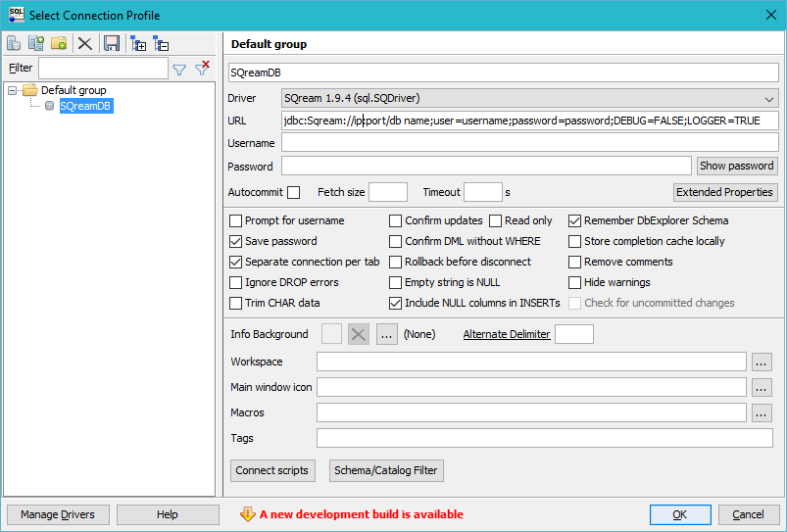Click the Timeout field
Viewport: 787px width, 532px height.
click(483, 192)
